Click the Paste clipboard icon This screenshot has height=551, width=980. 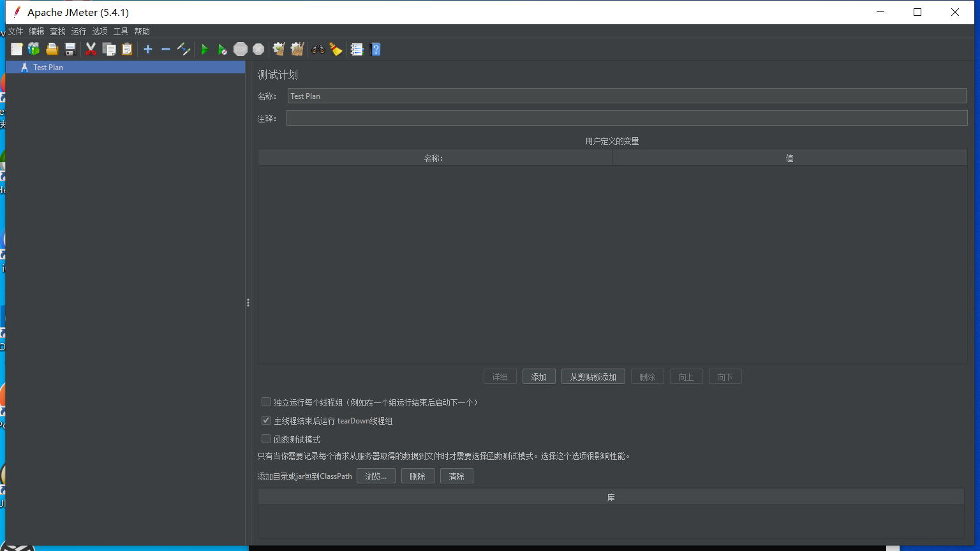(127, 49)
